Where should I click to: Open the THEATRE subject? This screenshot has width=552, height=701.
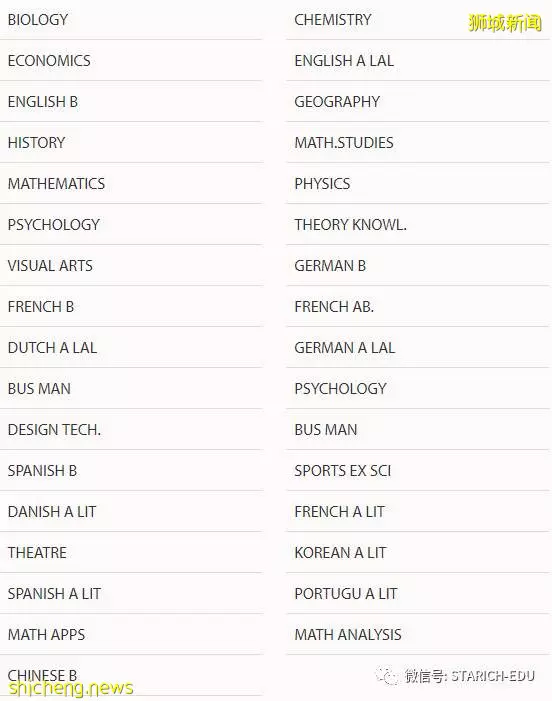131,553
